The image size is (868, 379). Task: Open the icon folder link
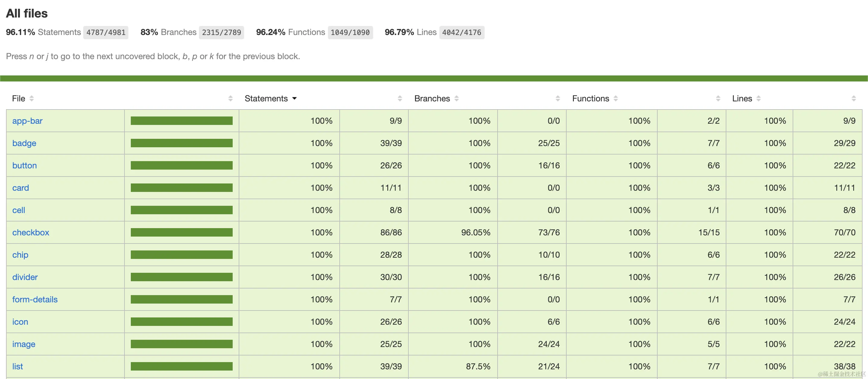point(20,322)
